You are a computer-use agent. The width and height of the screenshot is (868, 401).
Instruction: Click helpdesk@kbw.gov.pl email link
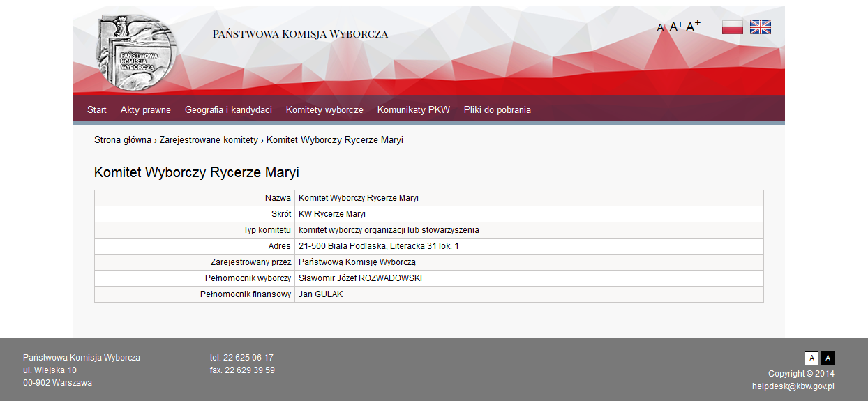pos(793,386)
